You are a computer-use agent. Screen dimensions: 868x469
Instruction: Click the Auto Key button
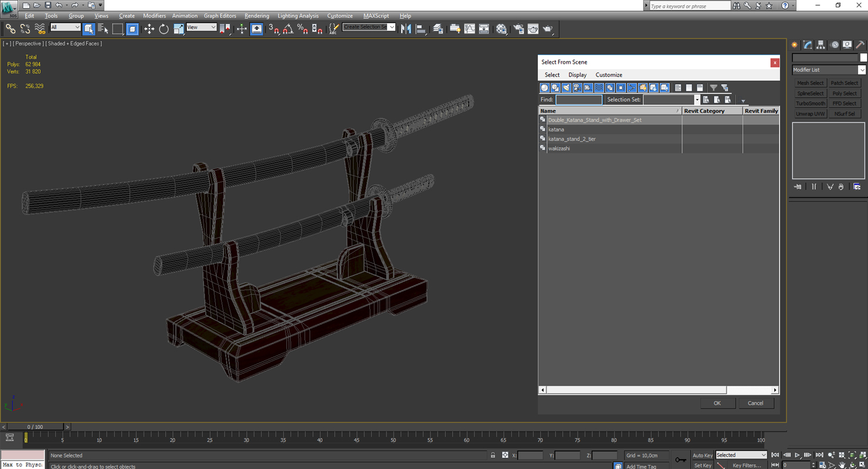(x=703, y=456)
